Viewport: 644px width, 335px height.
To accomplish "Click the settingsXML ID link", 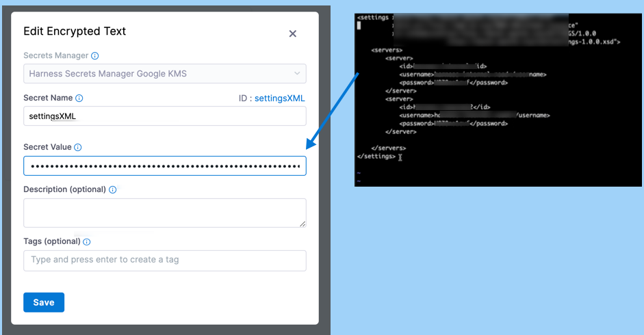I will [279, 98].
